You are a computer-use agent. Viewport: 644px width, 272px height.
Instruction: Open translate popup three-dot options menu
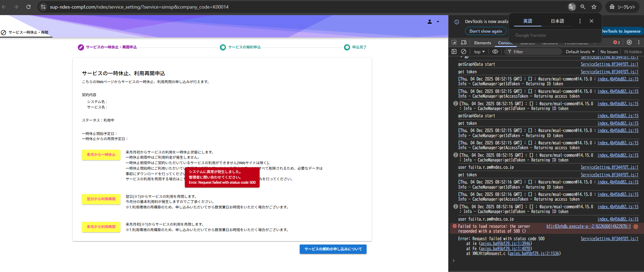coord(580,21)
